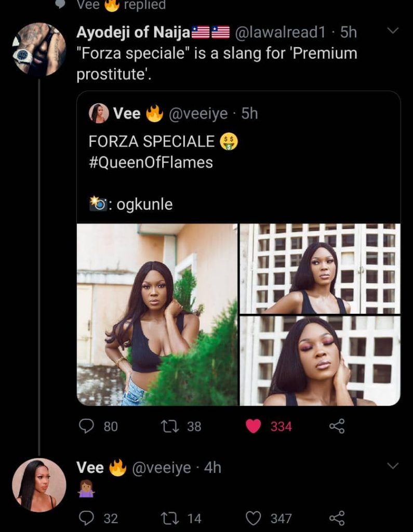Image resolution: width=413 pixels, height=532 pixels.
Task: Retweet Vee's reply with 14 retweets
Action: coord(168,518)
